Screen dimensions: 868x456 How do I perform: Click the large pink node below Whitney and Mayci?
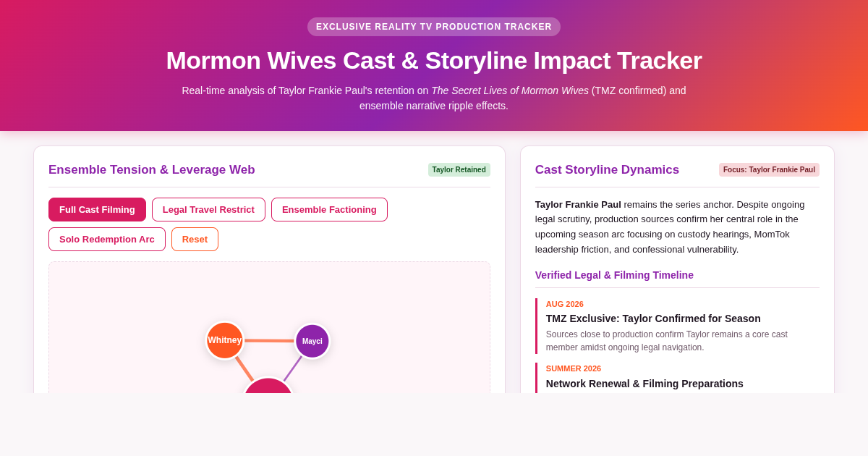(x=268, y=386)
